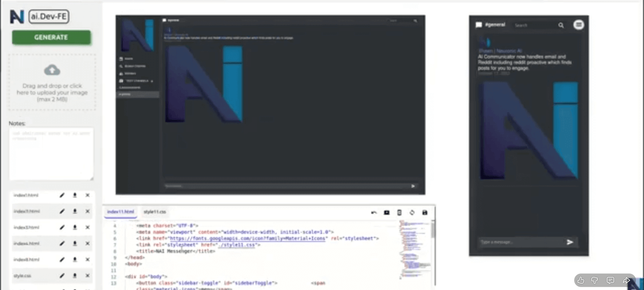Click the refresh icon in editor toolbar

[412, 213]
